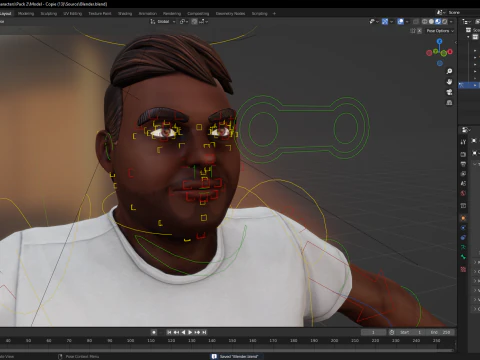
Task: Open the Object Constraints properties tab
Action: (463, 238)
